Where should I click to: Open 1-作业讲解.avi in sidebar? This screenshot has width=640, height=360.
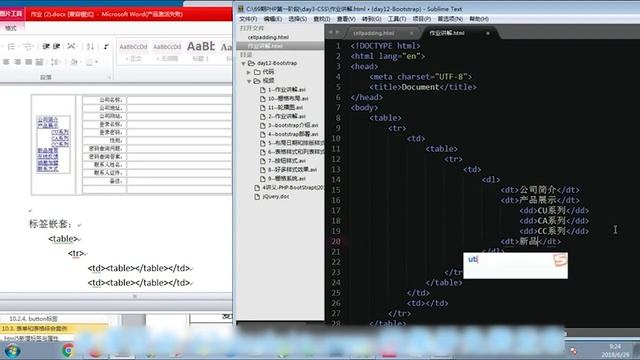pos(287,89)
